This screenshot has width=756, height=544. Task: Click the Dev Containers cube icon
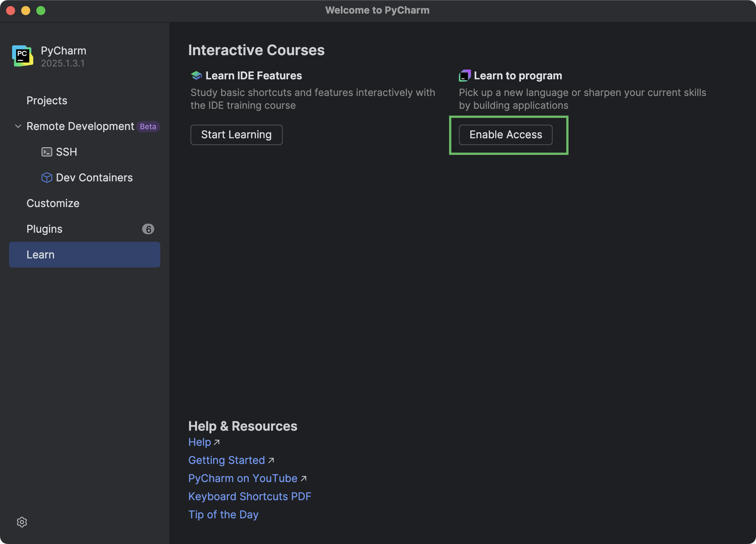pyautogui.click(x=46, y=177)
